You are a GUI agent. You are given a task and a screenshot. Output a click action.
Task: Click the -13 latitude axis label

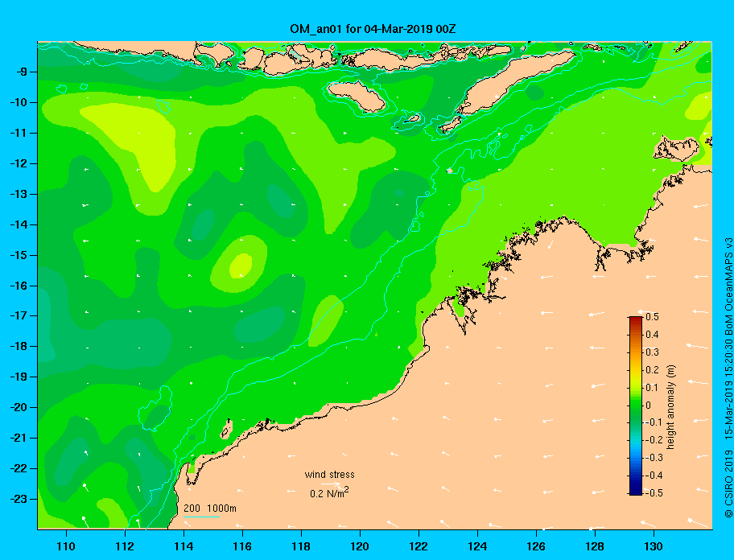[x=19, y=194]
